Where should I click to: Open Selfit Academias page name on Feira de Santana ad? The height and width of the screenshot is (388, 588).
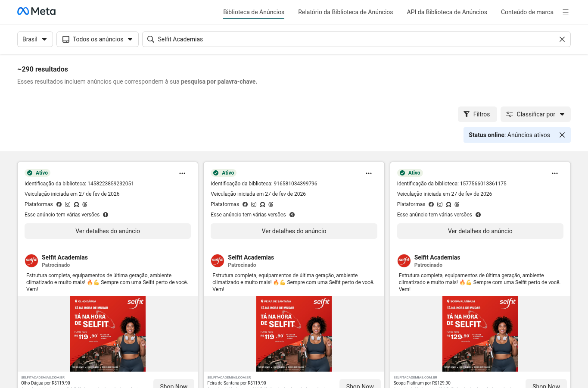pyautogui.click(x=251, y=257)
